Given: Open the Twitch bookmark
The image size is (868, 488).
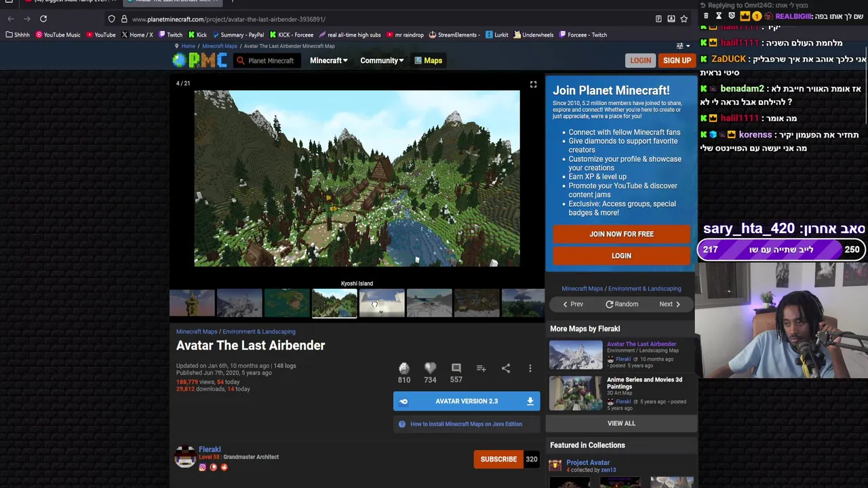Looking at the screenshot, I should click(x=170, y=35).
